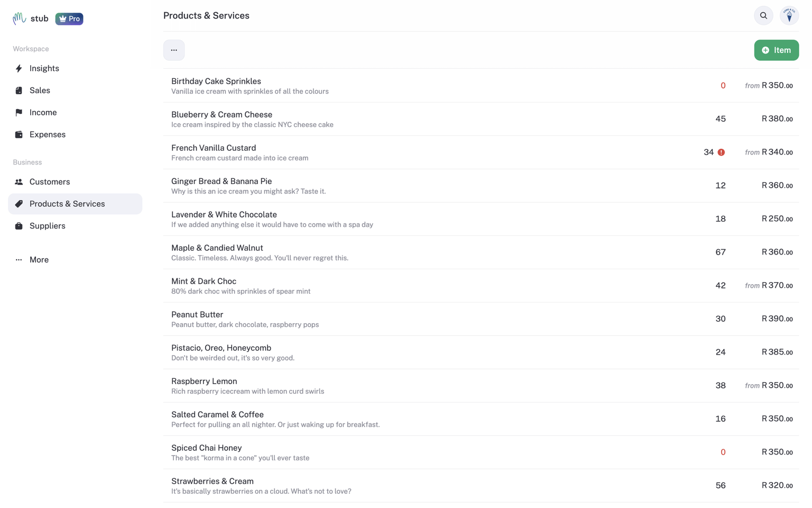Image resolution: width=812 pixels, height=508 pixels.
Task: Open the Birthday Cake Sprinkles product
Action: (x=216, y=81)
